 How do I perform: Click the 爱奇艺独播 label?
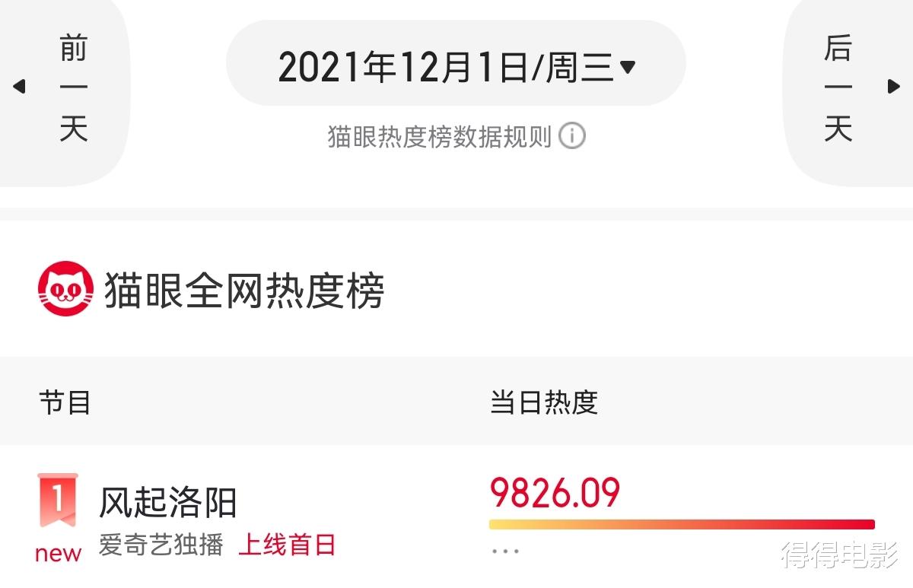pyautogui.click(x=161, y=545)
